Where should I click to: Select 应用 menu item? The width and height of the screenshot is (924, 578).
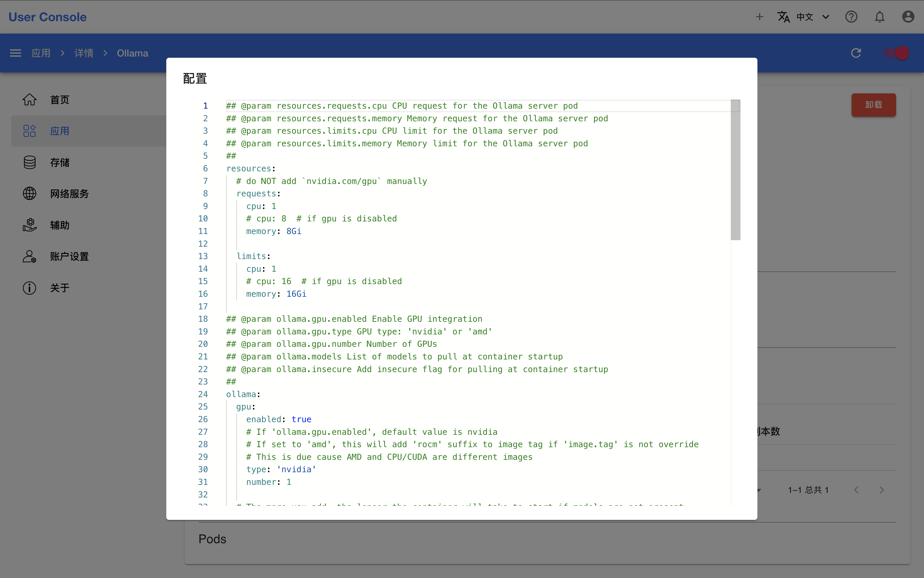click(89, 131)
